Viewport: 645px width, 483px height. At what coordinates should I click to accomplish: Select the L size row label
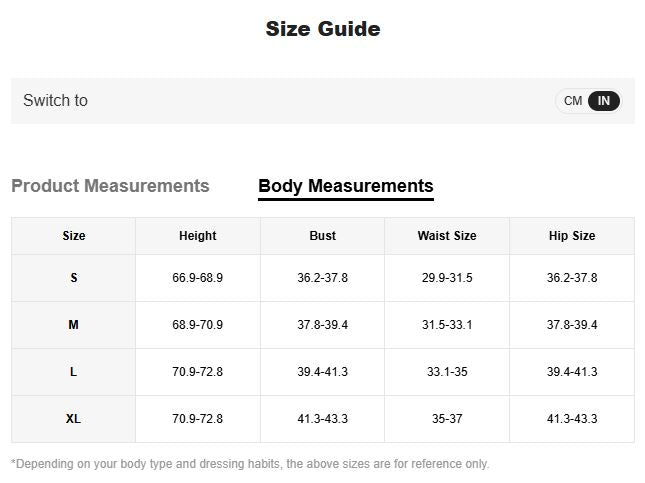pos(74,372)
